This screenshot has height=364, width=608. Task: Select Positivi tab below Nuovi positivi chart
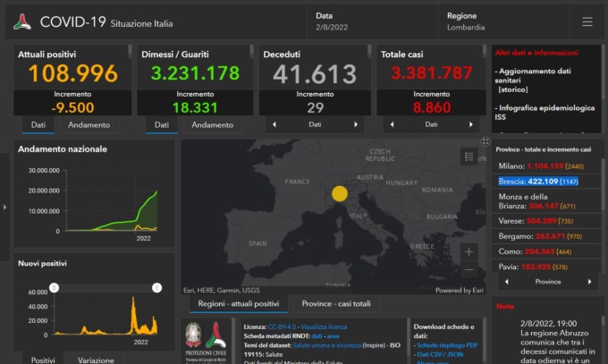pyautogui.click(x=43, y=360)
